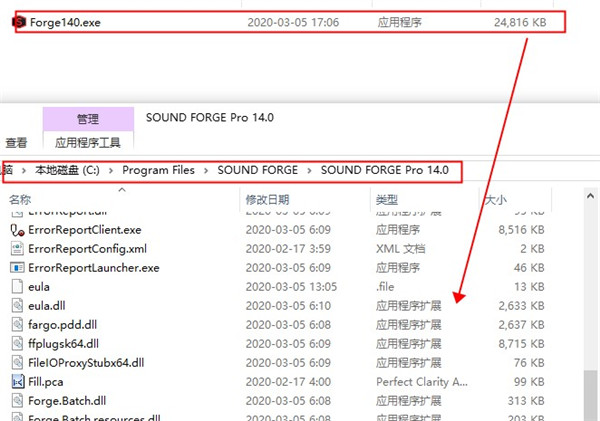The image size is (600, 421).
Task: Click the file list scroll-up arrow
Action: pyautogui.click(x=590, y=196)
